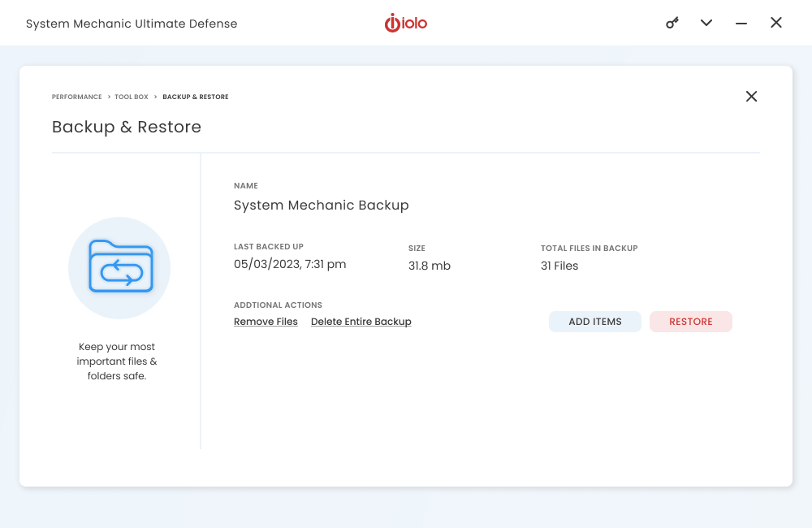Click the System Mechanic Backup name field
Viewport: 812px width, 528px height.
(321, 205)
